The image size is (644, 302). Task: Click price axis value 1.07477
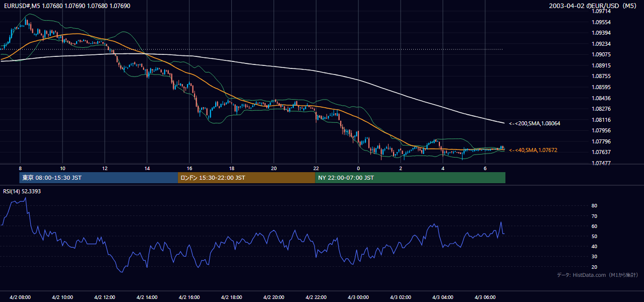click(601, 163)
